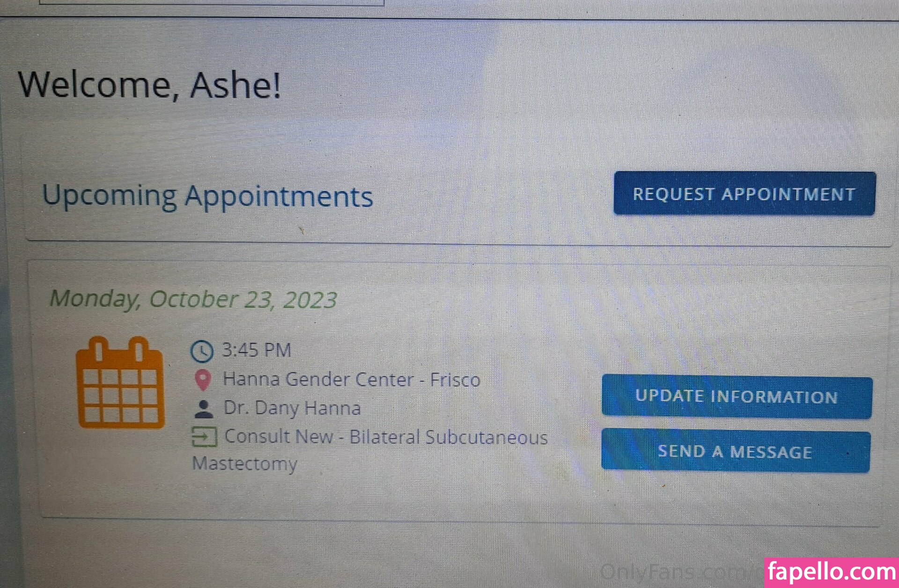The image size is (899, 588).
Task: Open Send a Message
Action: pos(735,452)
